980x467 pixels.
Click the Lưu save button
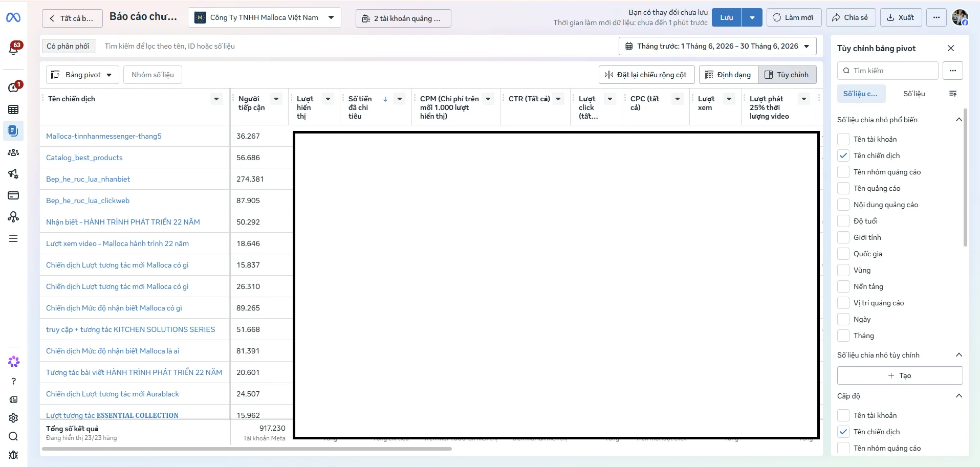(x=727, y=17)
